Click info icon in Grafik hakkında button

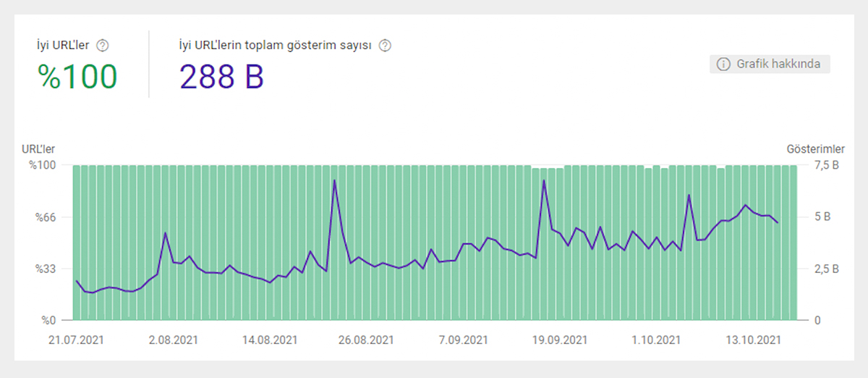tap(723, 64)
